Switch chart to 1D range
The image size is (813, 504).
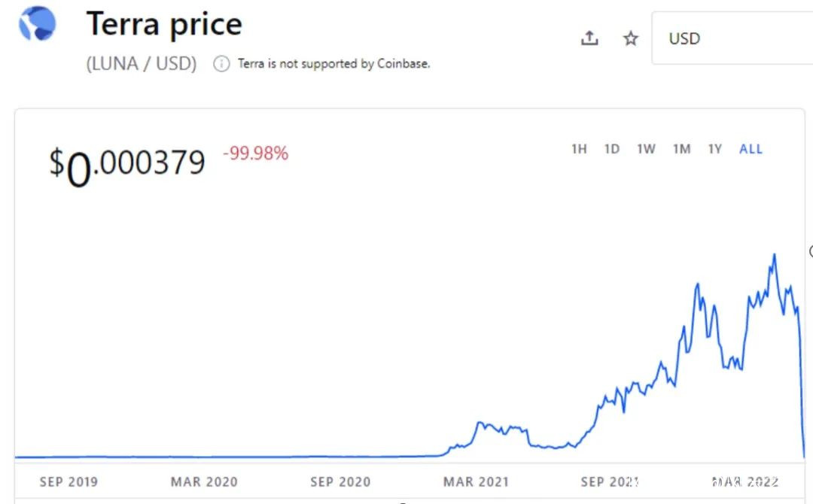[612, 149]
